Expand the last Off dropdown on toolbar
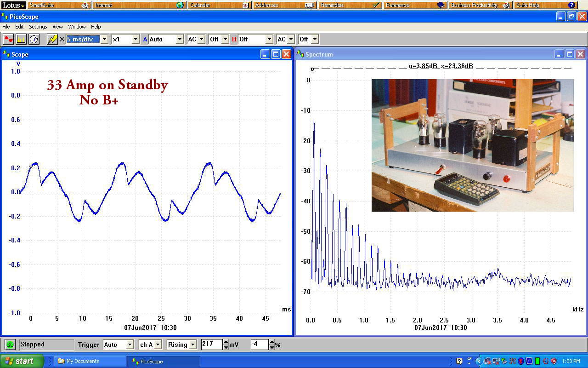This screenshot has height=368, width=588. (x=308, y=39)
